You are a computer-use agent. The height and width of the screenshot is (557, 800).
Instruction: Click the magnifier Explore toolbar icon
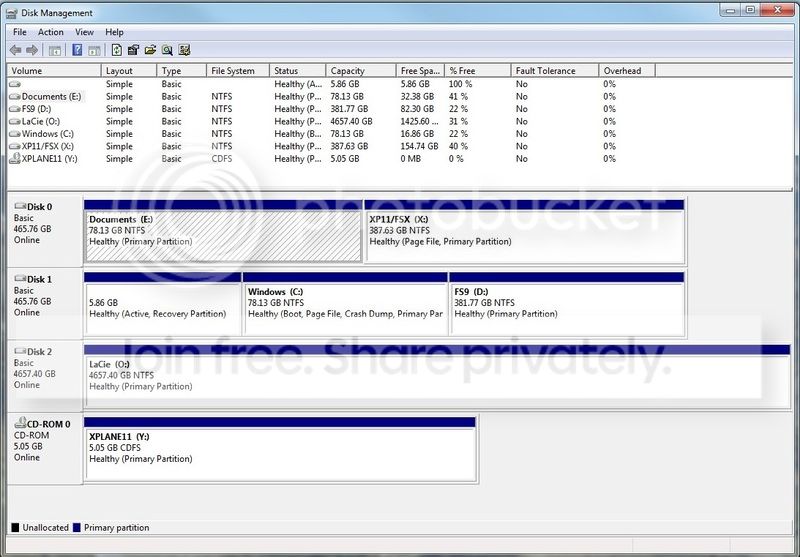point(167,50)
